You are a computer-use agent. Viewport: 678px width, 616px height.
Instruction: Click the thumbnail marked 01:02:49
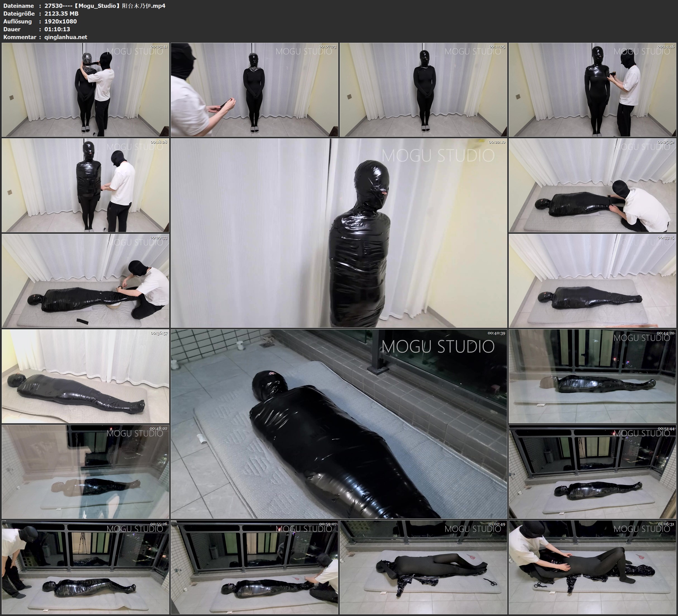coord(424,567)
